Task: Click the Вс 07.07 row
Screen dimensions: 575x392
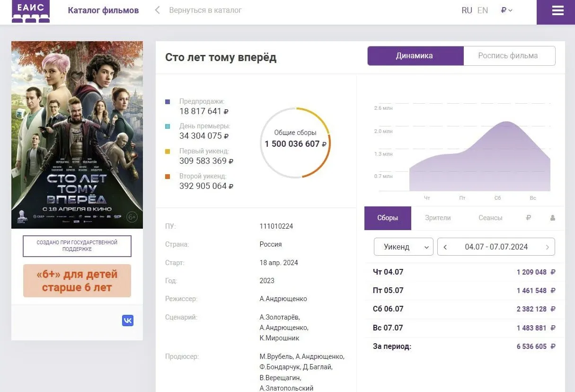Action: coord(464,328)
